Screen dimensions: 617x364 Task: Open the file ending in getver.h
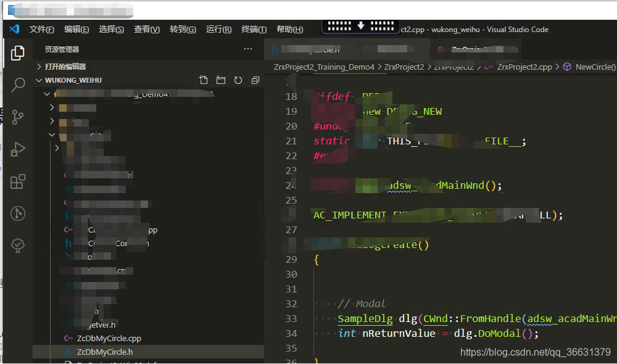click(101, 325)
